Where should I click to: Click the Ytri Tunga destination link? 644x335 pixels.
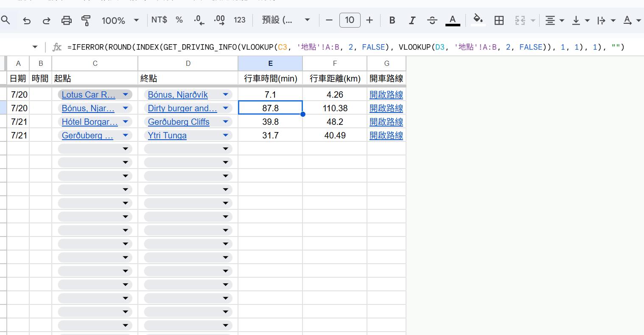click(x=167, y=135)
